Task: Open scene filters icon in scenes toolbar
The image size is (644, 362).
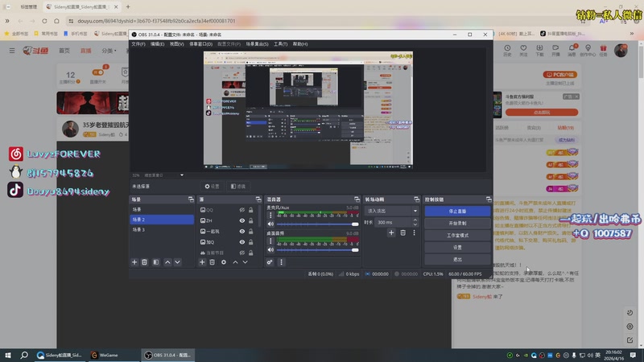Action: 156,262
